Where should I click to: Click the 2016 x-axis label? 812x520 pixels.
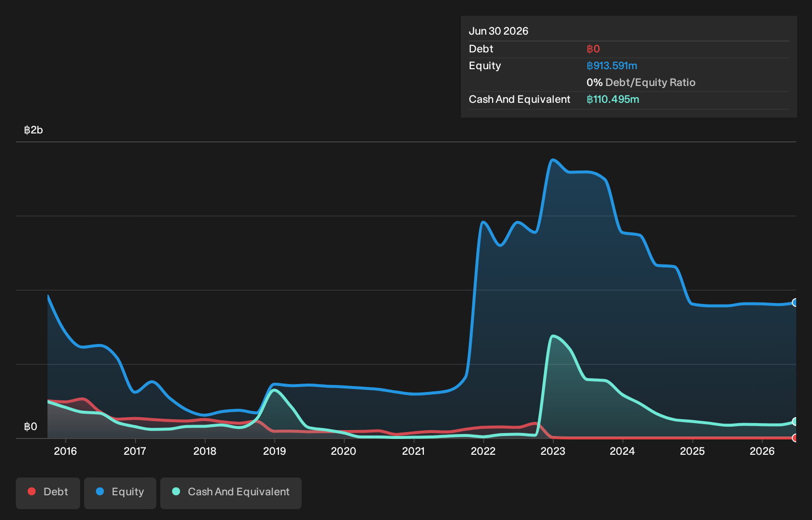[65, 451]
